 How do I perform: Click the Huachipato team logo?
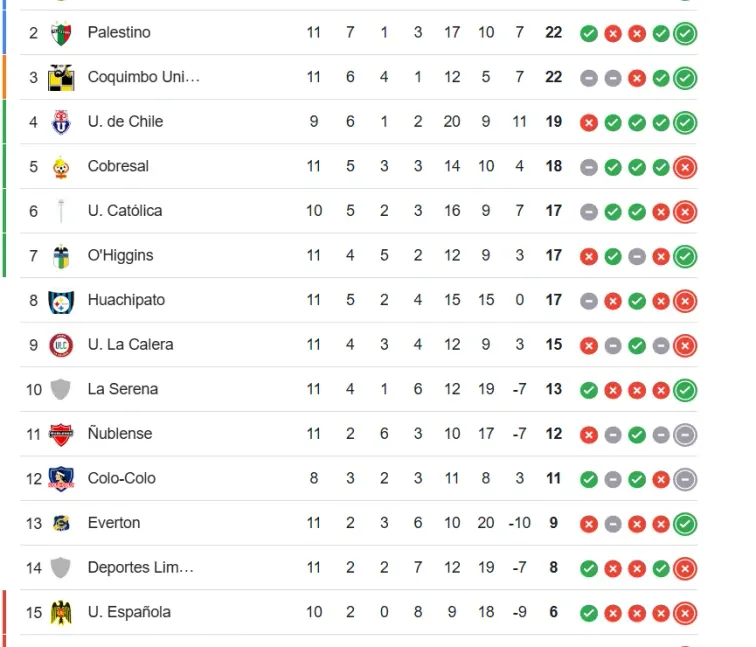coord(61,300)
